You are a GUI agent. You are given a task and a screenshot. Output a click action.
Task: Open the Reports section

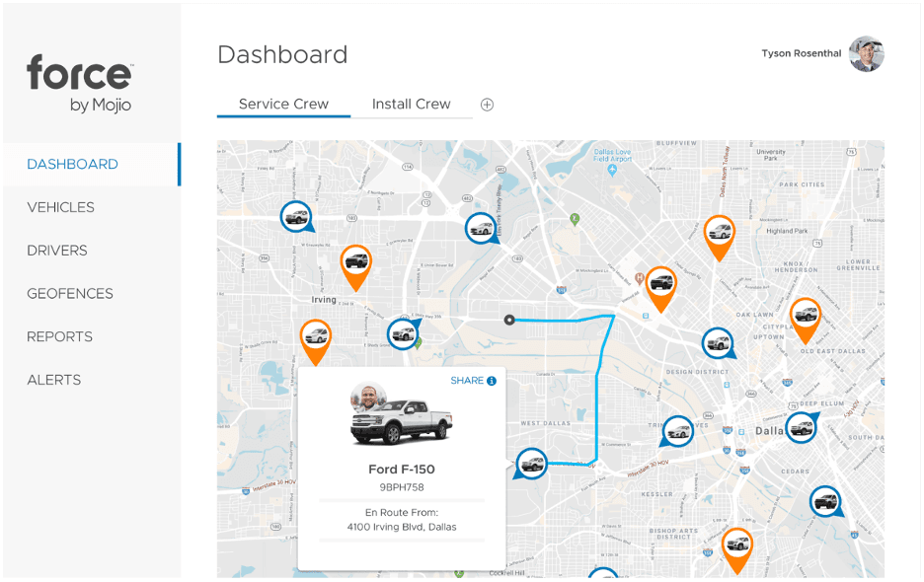tap(59, 336)
